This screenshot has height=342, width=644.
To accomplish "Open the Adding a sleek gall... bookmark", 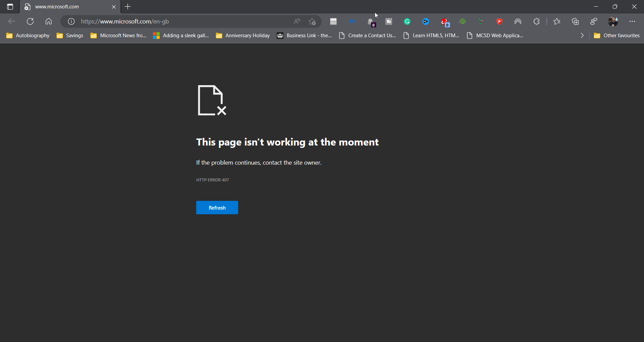I will [181, 36].
